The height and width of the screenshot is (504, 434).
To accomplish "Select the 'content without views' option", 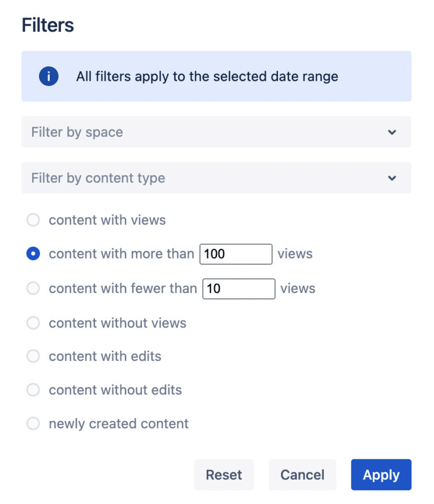I will pos(33,323).
